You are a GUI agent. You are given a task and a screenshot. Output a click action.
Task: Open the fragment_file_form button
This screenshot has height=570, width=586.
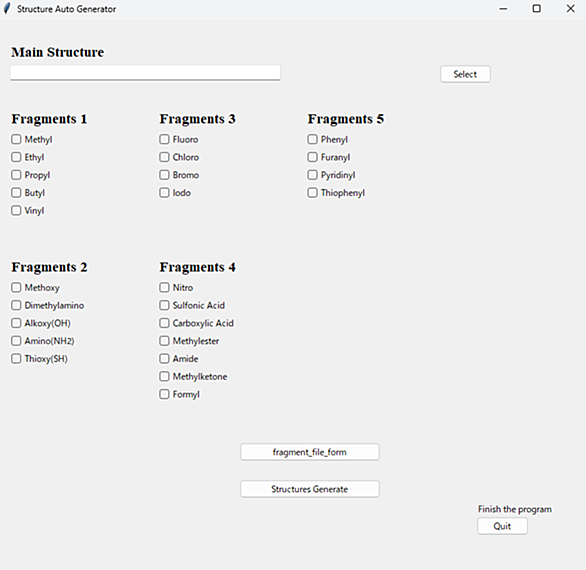coord(310,452)
